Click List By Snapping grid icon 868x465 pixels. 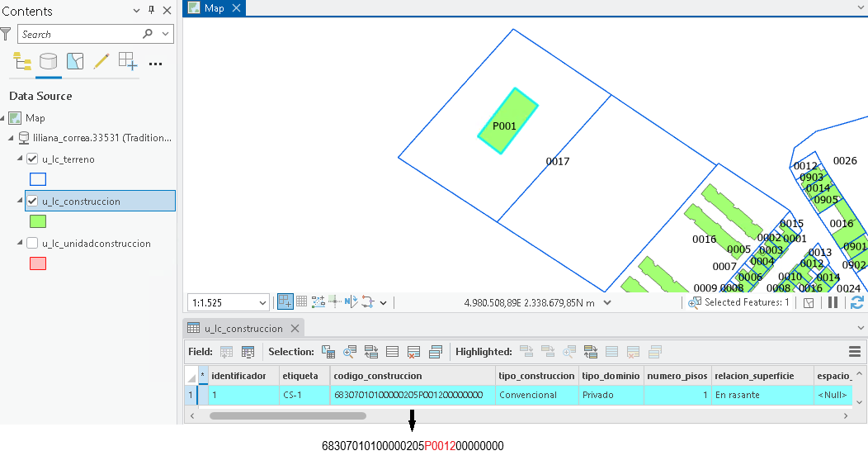[127, 61]
